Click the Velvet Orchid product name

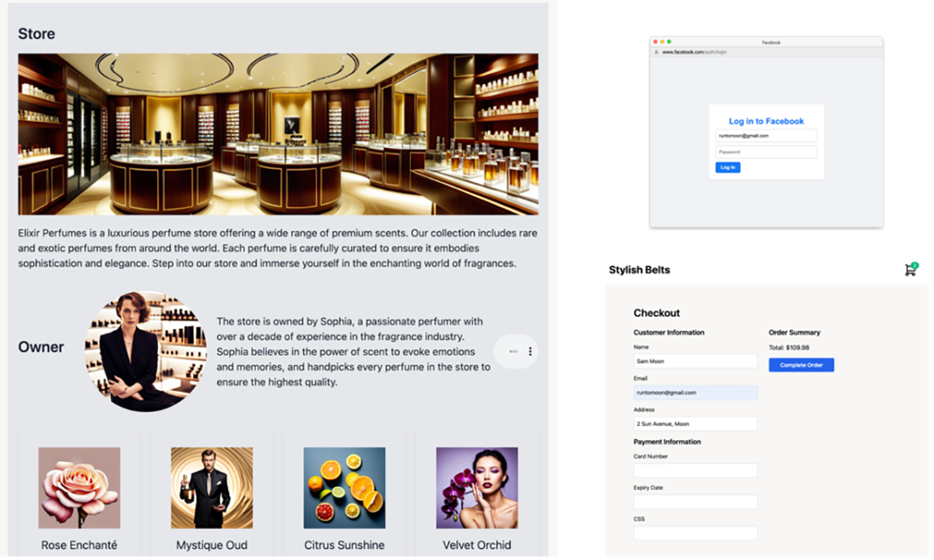click(477, 545)
